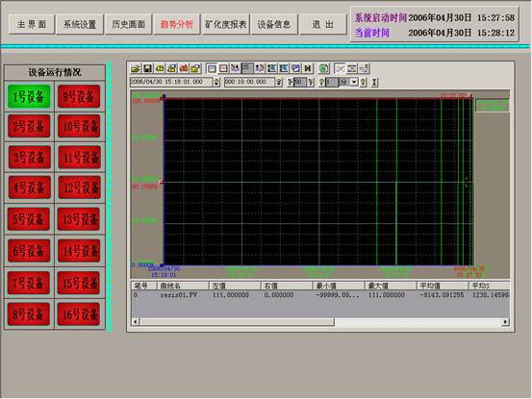
Task: Click the printer icon in trend toolbar
Action: [x=172, y=68]
